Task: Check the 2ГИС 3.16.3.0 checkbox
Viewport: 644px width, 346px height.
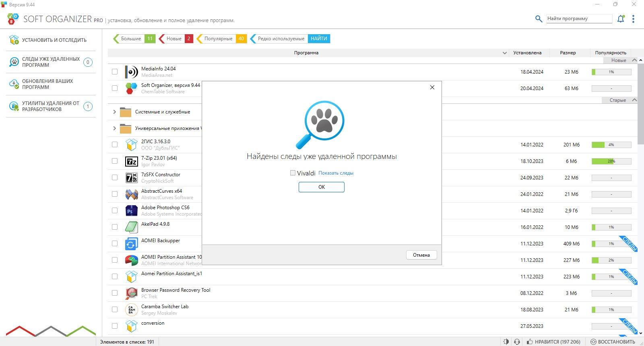Action: tap(115, 144)
